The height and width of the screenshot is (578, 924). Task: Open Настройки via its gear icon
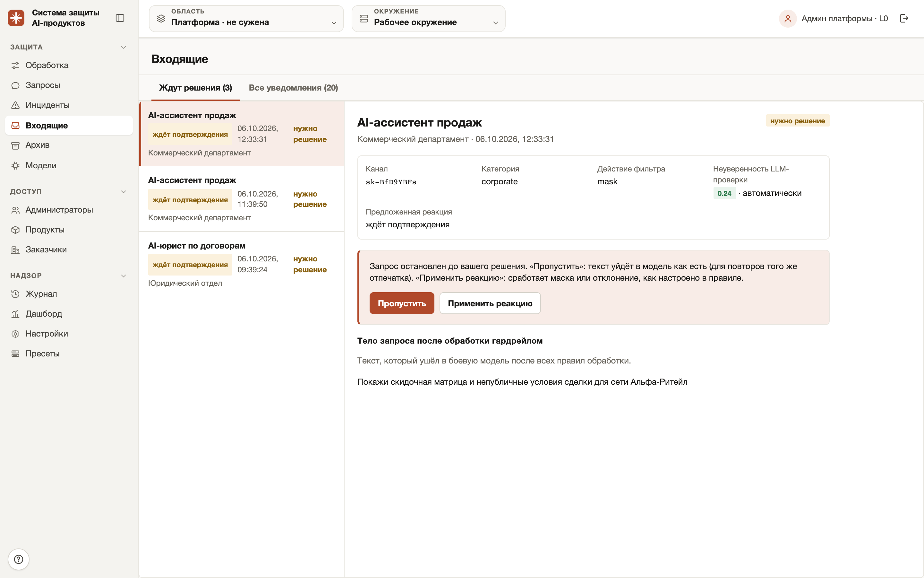15,334
